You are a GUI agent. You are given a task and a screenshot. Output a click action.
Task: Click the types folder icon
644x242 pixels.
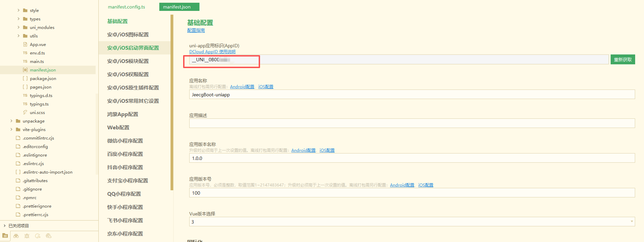(25, 19)
